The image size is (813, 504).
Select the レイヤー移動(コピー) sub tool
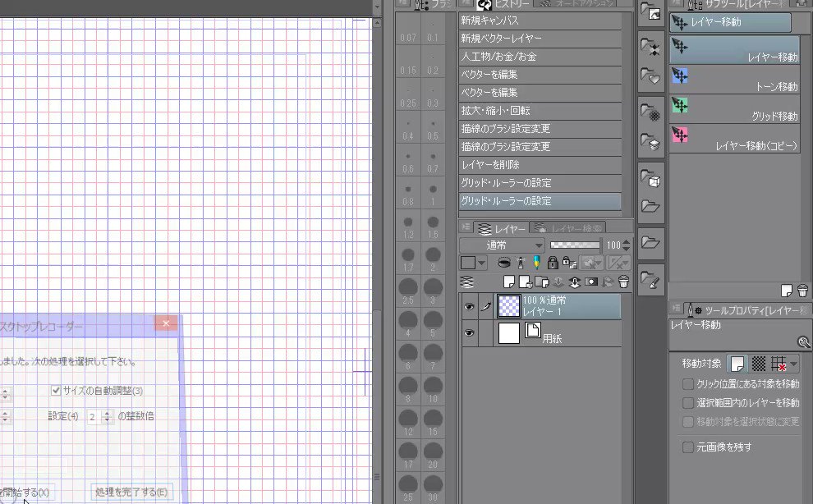(734, 139)
